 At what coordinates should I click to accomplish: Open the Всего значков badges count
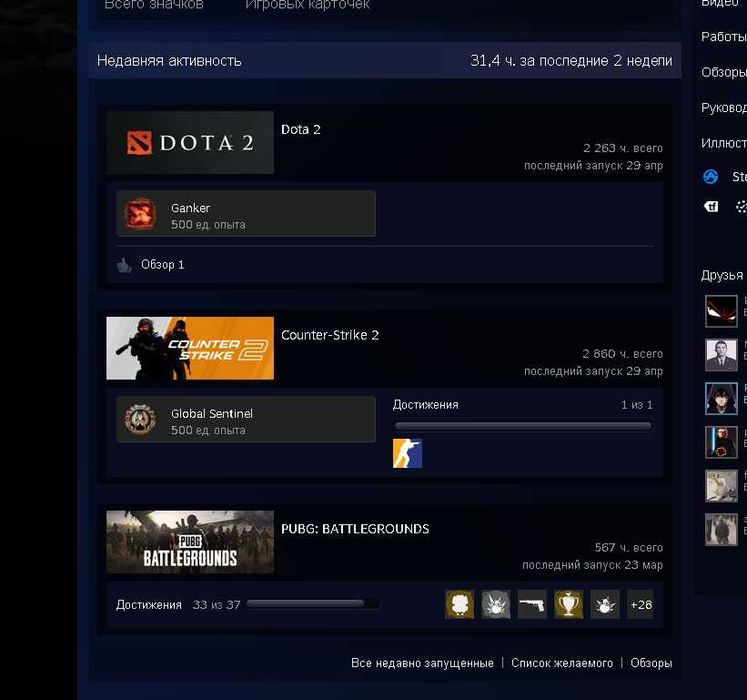(x=154, y=5)
